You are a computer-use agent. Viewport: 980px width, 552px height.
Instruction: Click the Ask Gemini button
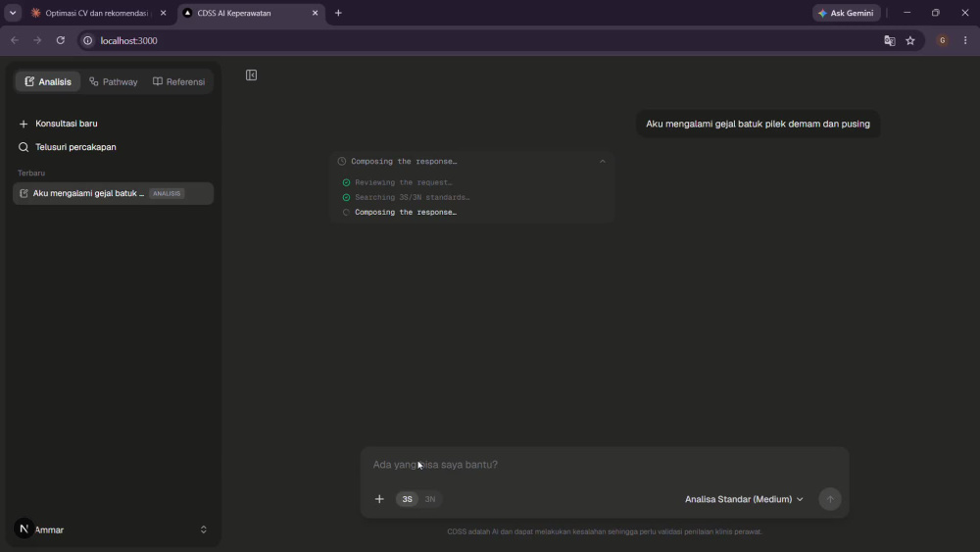[x=847, y=13]
